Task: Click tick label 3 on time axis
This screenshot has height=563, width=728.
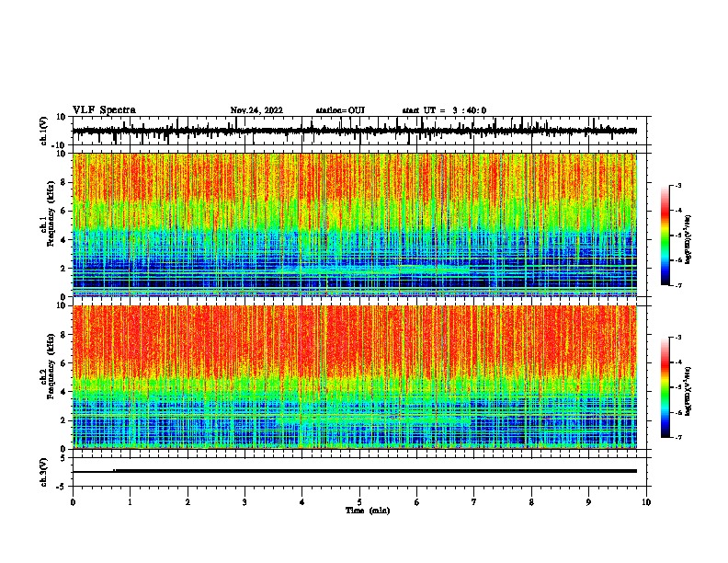Action: 245,501
